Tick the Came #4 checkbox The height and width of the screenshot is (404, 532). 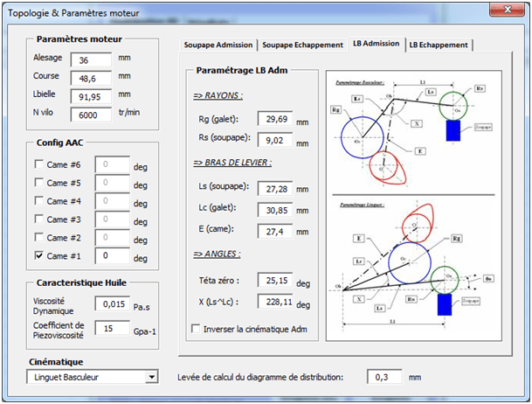coord(38,201)
